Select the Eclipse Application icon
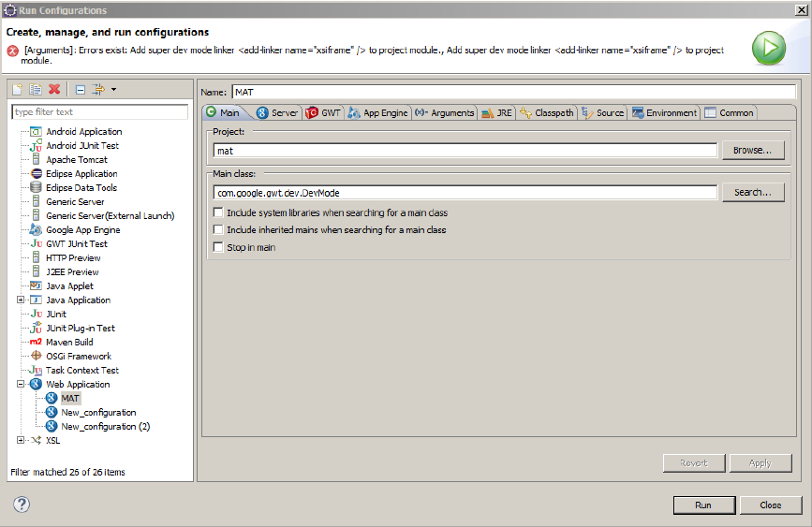The height and width of the screenshot is (527, 812). [37, 173]
